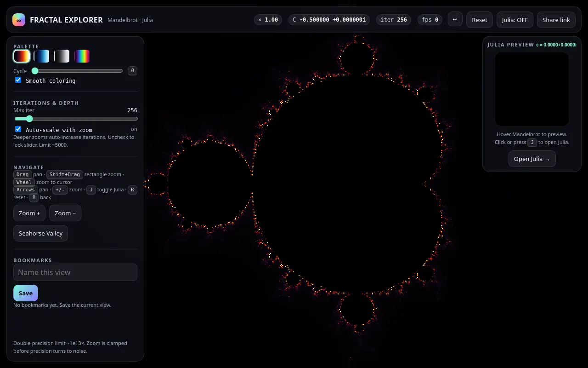
Task: Toggle Auto-scale with zoom checkbox
Action: click(x=18, y=129)
